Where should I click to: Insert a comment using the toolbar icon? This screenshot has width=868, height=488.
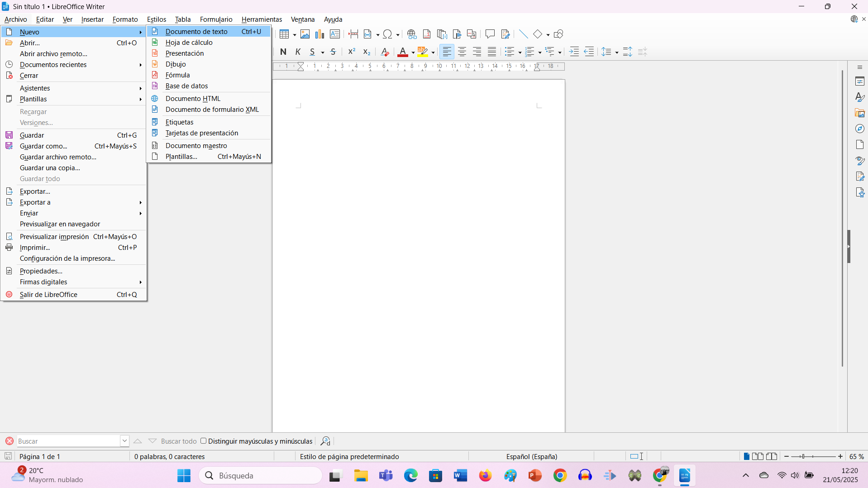490,34
